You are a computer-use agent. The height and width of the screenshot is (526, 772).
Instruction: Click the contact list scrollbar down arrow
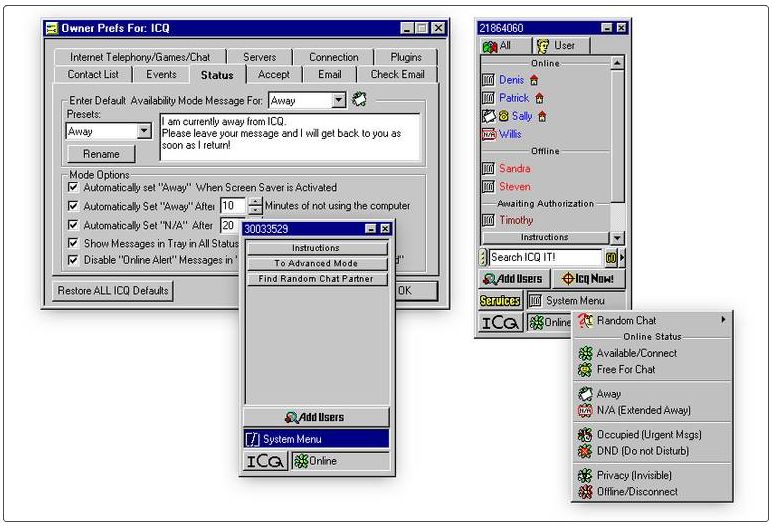617,238
